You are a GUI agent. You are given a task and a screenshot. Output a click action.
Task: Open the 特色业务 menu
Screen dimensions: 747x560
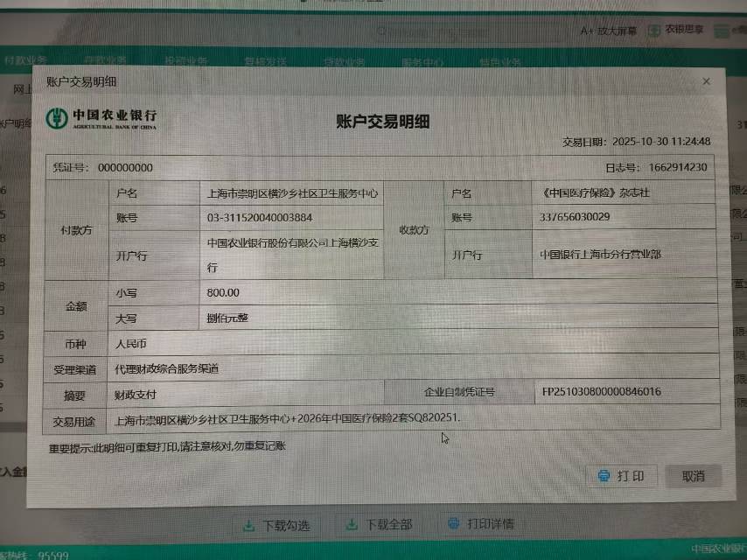pyautogui.click(x=500, y=62)
